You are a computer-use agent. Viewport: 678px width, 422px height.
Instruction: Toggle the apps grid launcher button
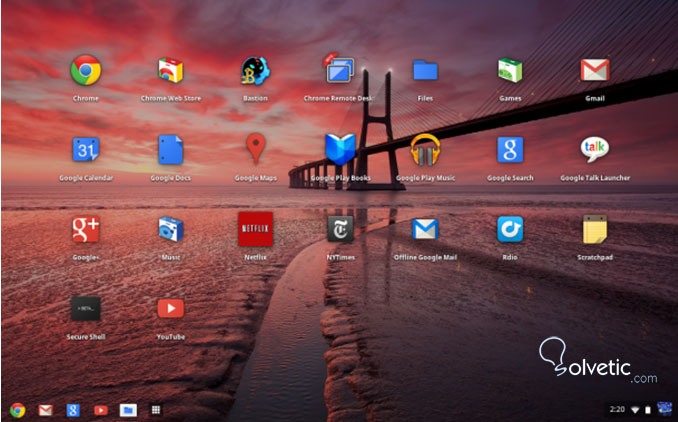point(156,410)
